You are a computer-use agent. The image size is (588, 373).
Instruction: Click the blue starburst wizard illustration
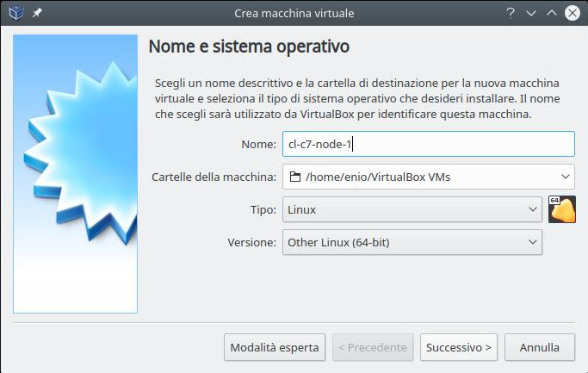pos(76,172)
